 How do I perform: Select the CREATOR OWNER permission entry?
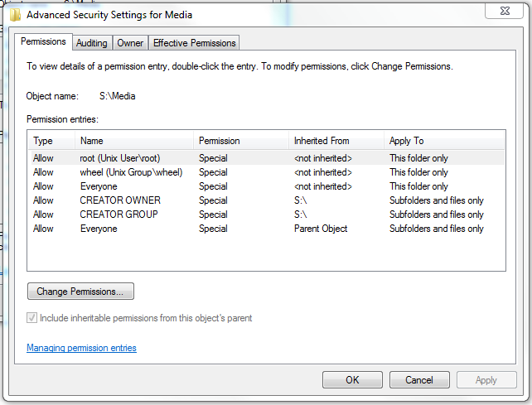coord(268,200)
